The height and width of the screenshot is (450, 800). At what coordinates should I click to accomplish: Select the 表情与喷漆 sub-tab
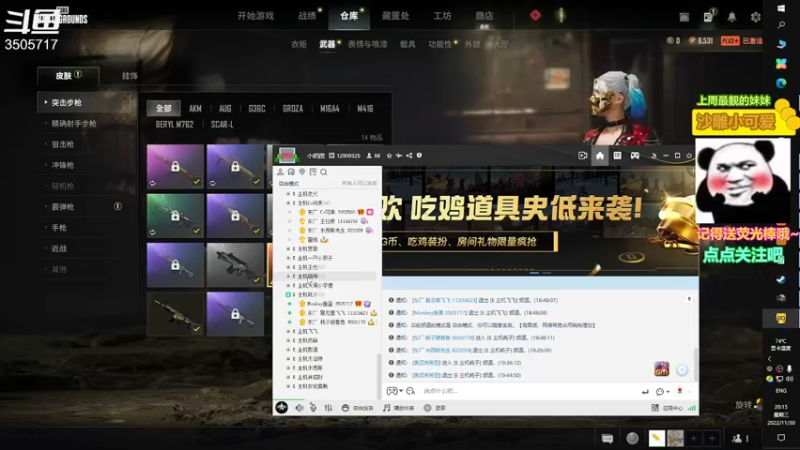pos(367,44)
